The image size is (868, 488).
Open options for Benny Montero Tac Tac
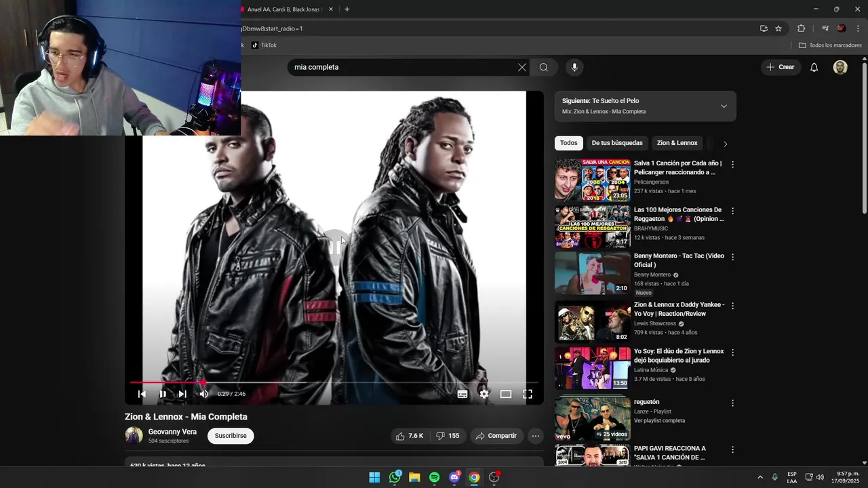pos(732,257)
